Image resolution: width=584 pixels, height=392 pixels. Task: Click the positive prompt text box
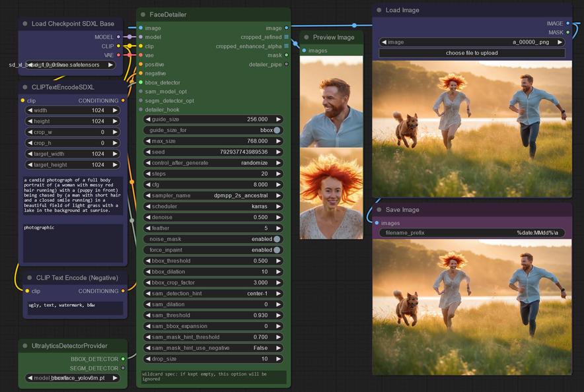tap(73, 195)
